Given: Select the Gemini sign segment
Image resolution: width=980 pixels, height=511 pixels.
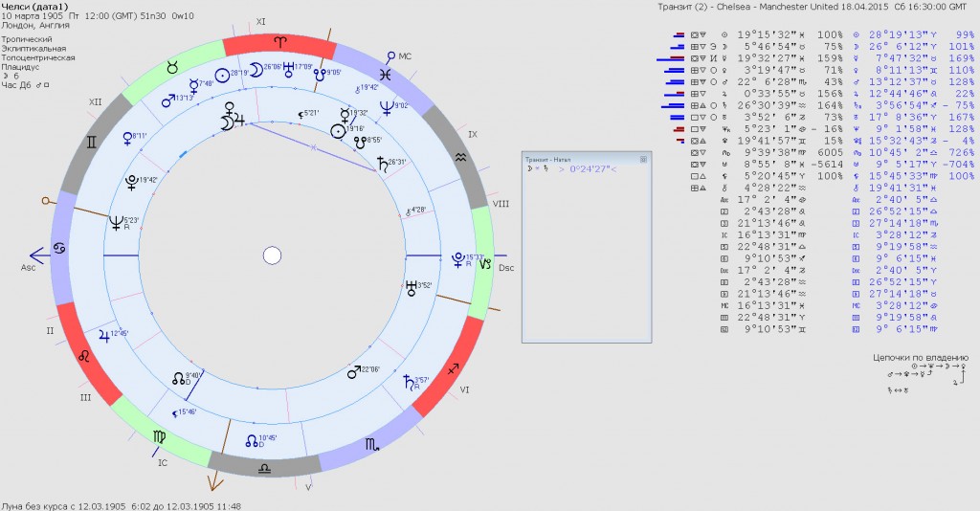Looking at the screenshot, I should 91,143.
